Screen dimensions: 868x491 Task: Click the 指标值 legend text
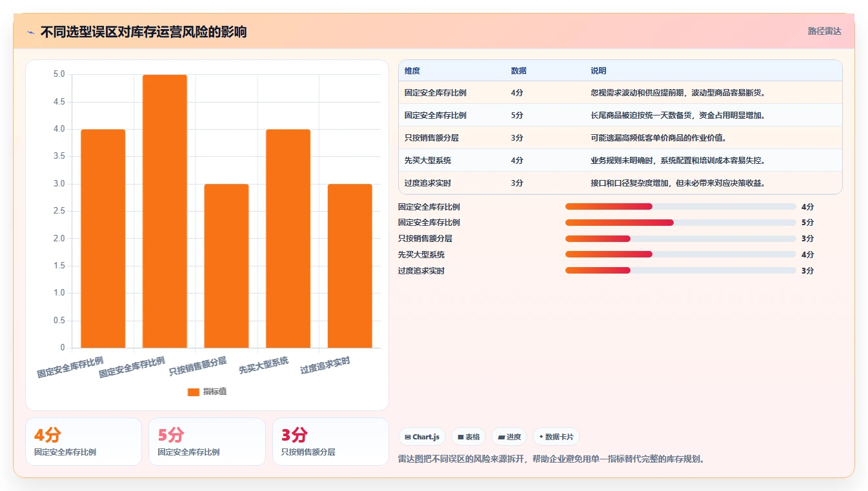(215, 392)
